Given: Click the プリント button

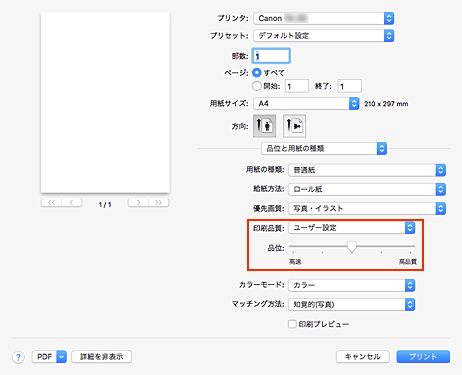Looking at the screenshot, I should pos(423,357).
